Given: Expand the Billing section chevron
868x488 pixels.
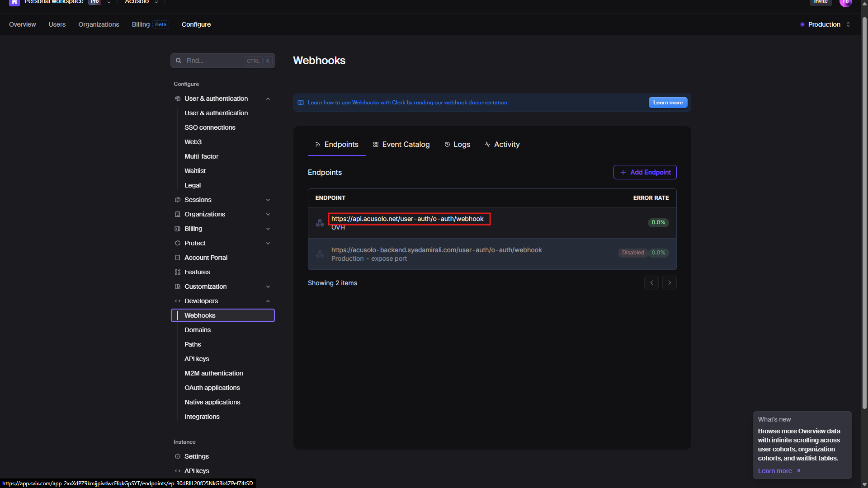Looking at the screenshot, I should coord(268,229).
